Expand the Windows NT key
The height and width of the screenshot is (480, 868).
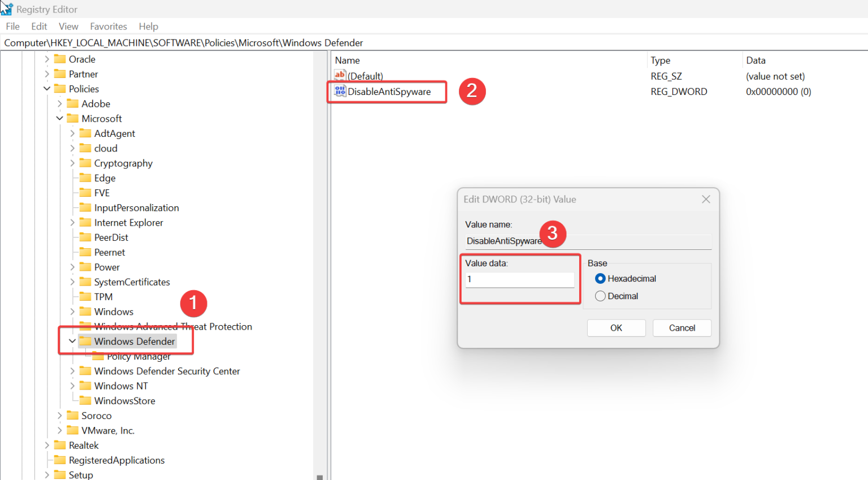tap(72, 386)
